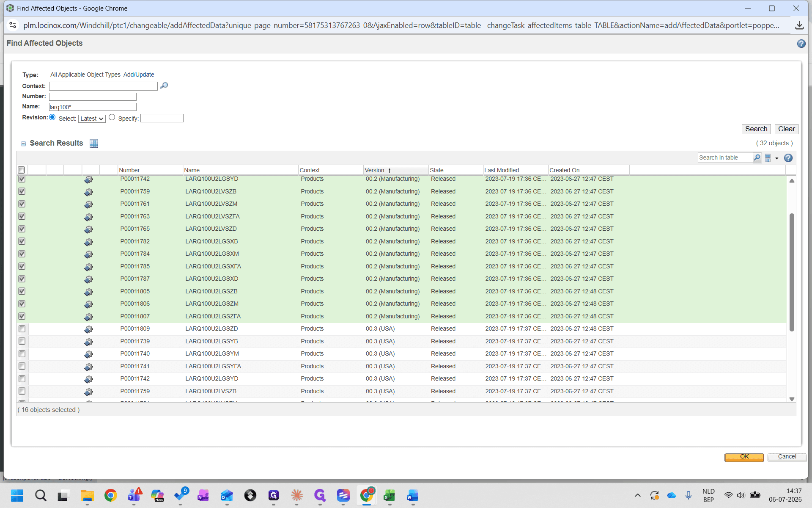The width and height of the screenshot is (812, 508).
Task: Check the P00011742 00.3 (USA) row checkbox
Action: tap(22, 379)
